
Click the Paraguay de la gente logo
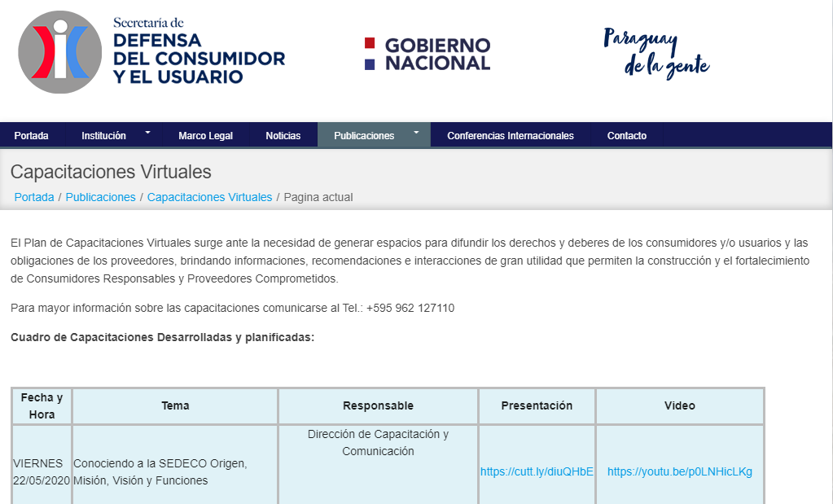coord(656,53)
